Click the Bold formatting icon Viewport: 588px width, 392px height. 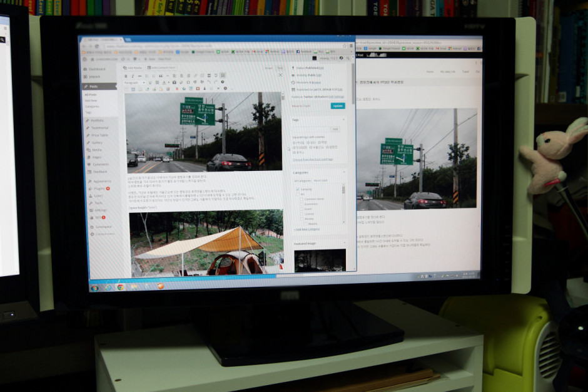coord(125,76)
